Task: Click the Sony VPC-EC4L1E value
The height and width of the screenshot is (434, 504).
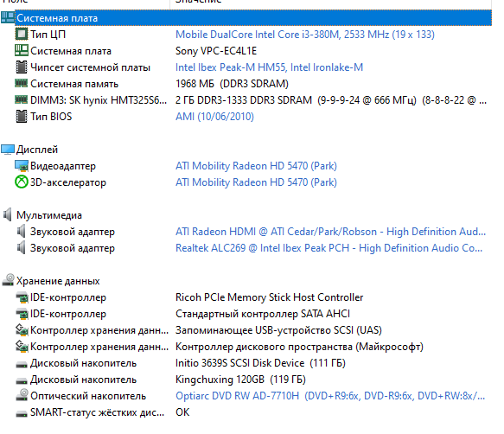Action: click(x=216, y=50)
